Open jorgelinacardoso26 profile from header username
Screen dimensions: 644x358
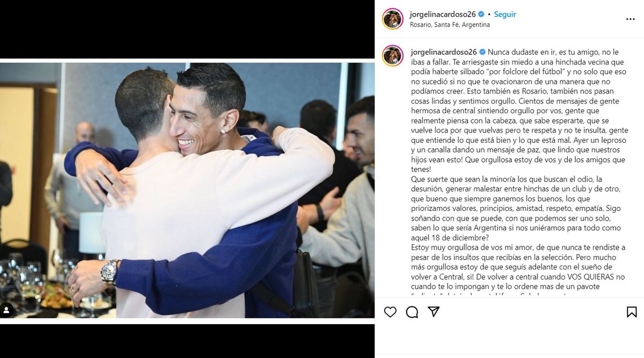click(443, 14)
